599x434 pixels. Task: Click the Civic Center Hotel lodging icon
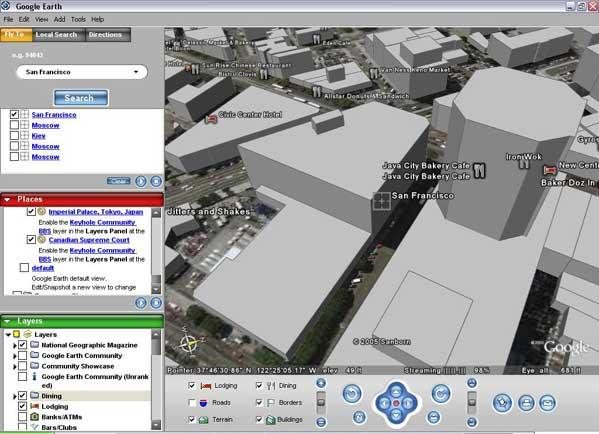coord(211,119)
